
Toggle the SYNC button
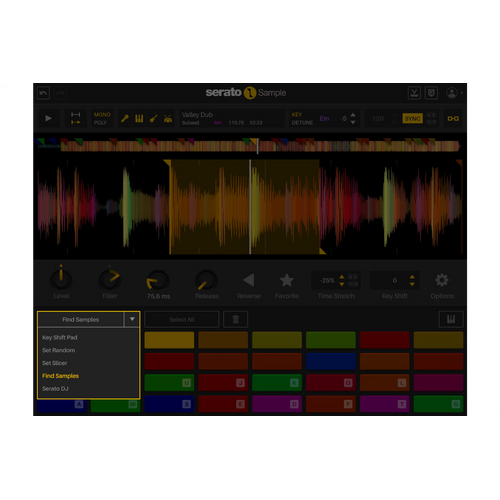pos(413,118)
